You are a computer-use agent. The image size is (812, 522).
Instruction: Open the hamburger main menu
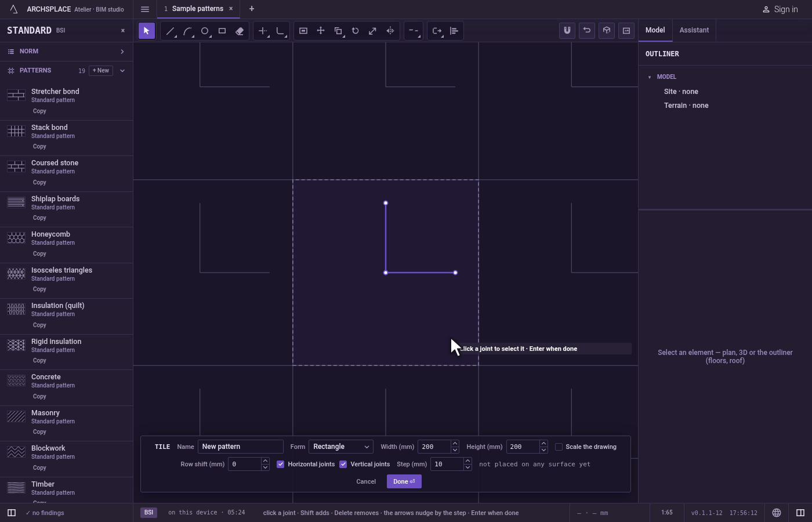[x=145, y=9]
